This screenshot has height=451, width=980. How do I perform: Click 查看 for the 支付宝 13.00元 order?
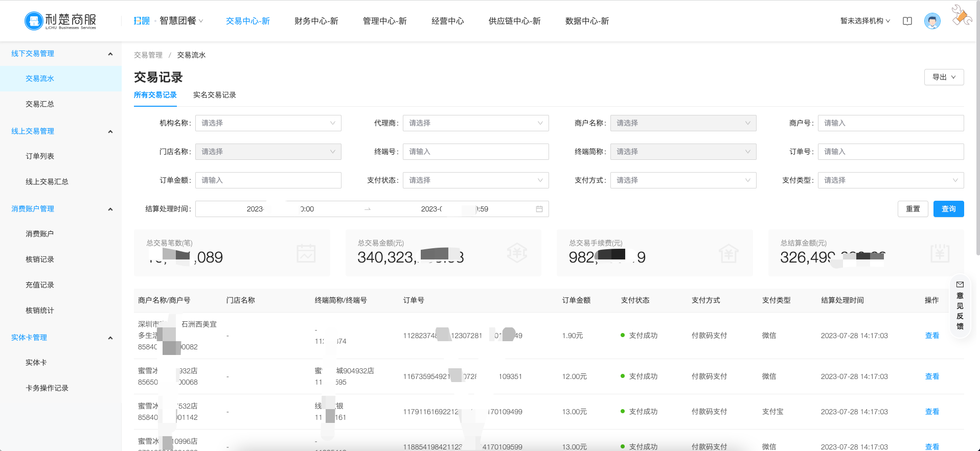(x=932, y=412)
